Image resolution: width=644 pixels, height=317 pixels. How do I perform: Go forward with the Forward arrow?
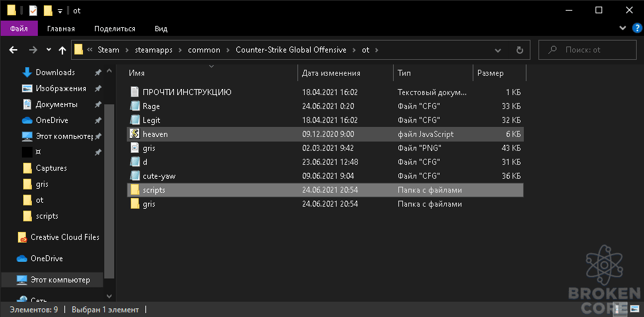point(33,50)
